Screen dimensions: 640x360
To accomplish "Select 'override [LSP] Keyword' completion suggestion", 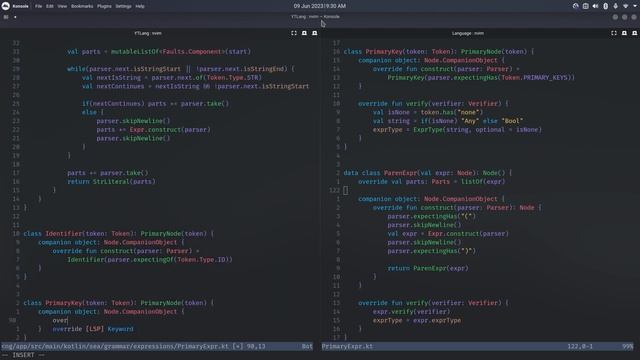I will (93, 329).
